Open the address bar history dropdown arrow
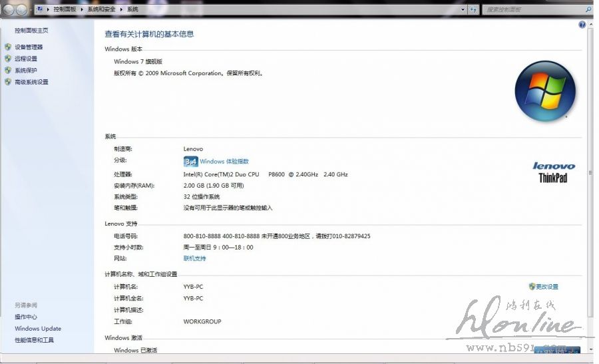The width and height of the screenshot is (599, 364). [463, 9]
